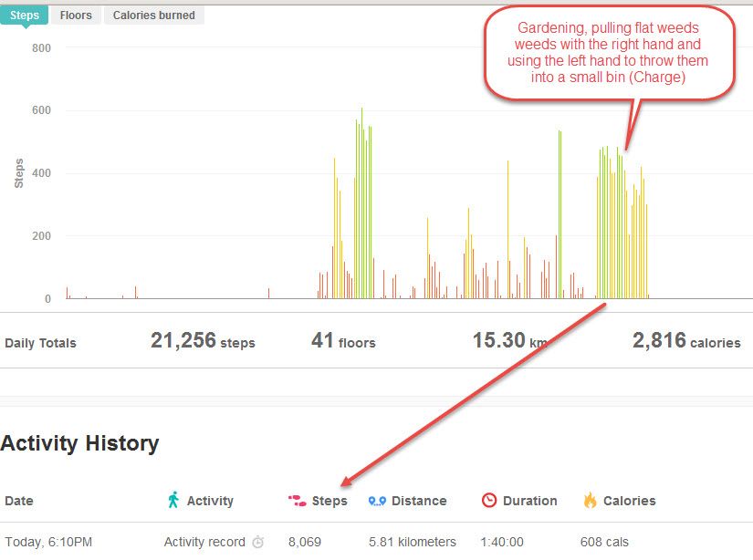
Task: Select the Today, 6:10PM date cell
Action: (x=48, y=542)
